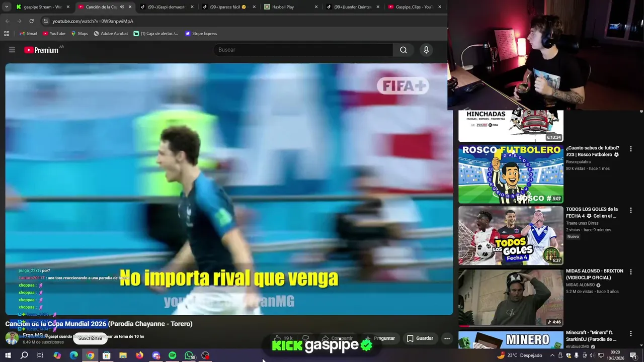
Task: Click the Guardar button
Action: coord(420,338)
